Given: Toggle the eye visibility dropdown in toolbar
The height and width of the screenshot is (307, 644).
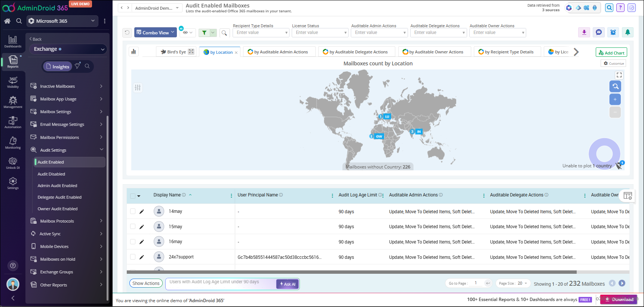Looking at the screenshot, I should coord(187,33).
